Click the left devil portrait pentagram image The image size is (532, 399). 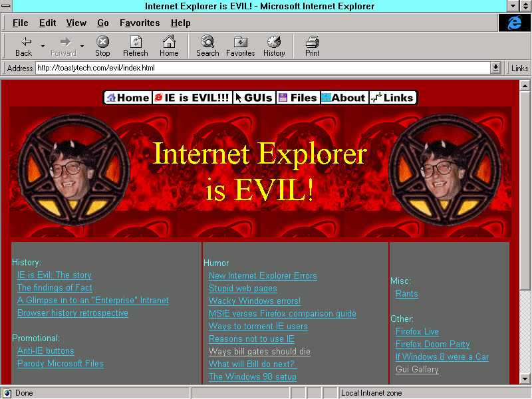pos(74,170)
